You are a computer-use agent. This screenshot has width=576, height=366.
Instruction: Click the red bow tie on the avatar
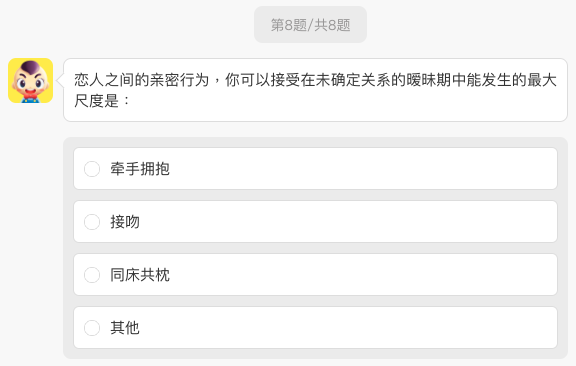point(29,97)
